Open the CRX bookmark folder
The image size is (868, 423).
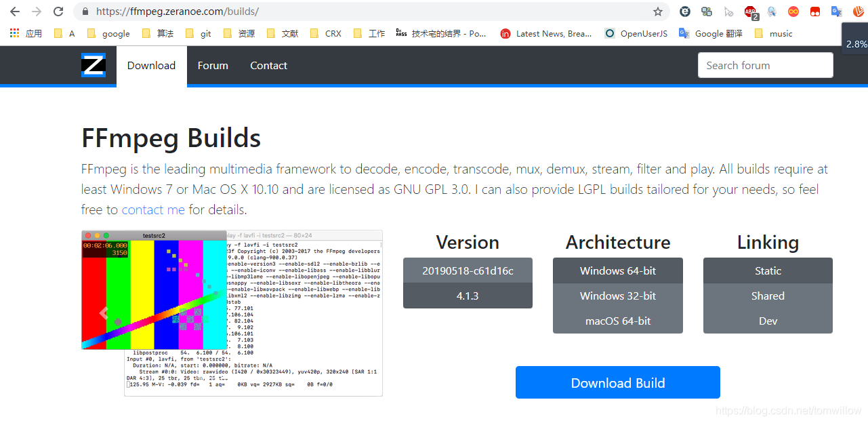[326, 33]
